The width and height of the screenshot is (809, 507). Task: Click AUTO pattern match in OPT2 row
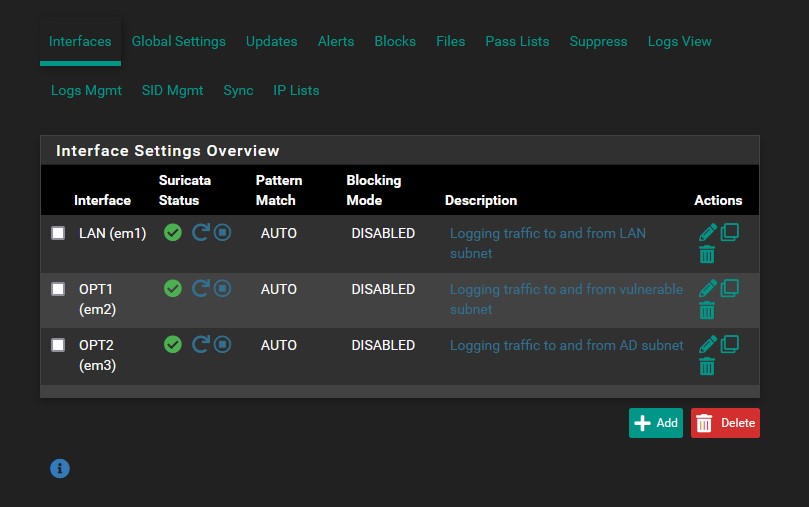pyautogui.click(x=279, y=345)
